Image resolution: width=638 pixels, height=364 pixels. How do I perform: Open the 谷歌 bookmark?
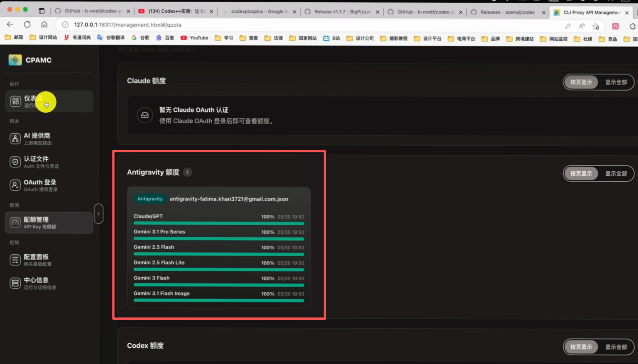click(140, 38)
